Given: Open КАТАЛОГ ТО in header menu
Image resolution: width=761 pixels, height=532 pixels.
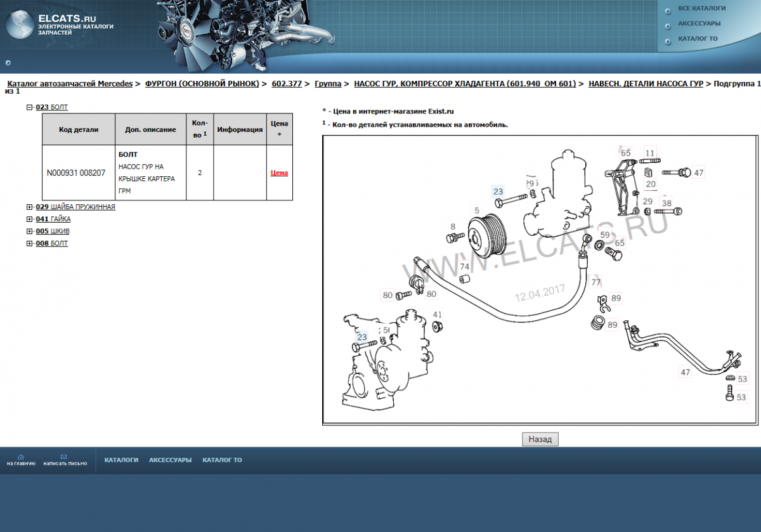Looking at the screenshot, I should tap(698, 39).
